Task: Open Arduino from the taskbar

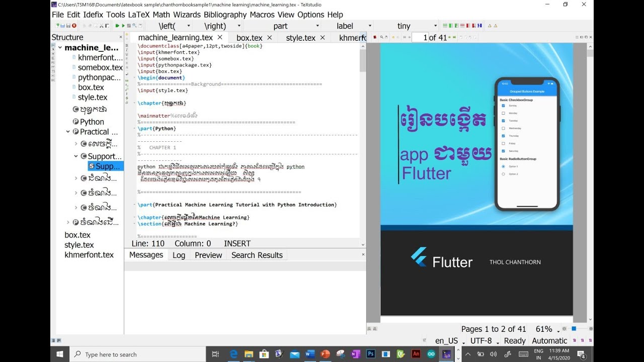Action: 431,354
